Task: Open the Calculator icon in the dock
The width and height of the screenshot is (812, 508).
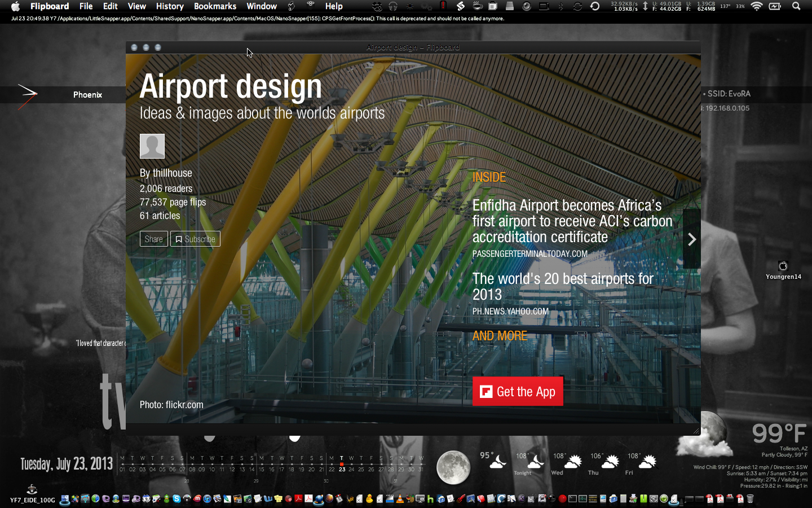Action: point(623,499)
